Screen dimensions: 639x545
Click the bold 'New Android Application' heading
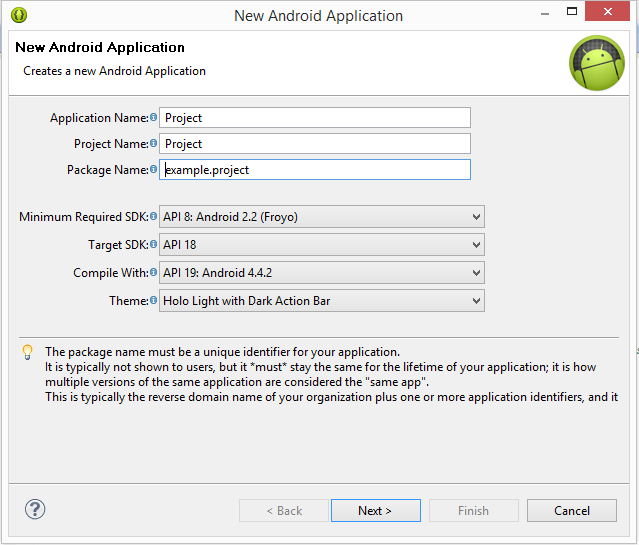coord(100,47)
